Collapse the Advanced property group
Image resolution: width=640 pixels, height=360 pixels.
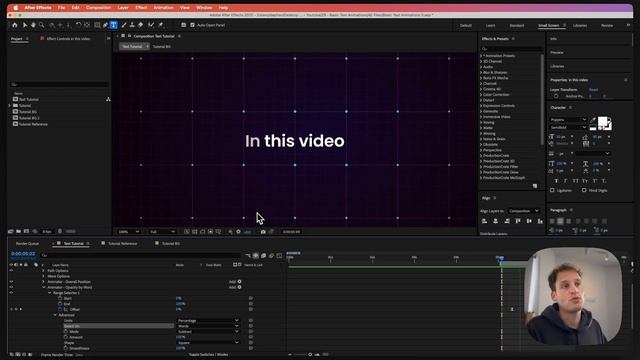[x=55, y=315]
